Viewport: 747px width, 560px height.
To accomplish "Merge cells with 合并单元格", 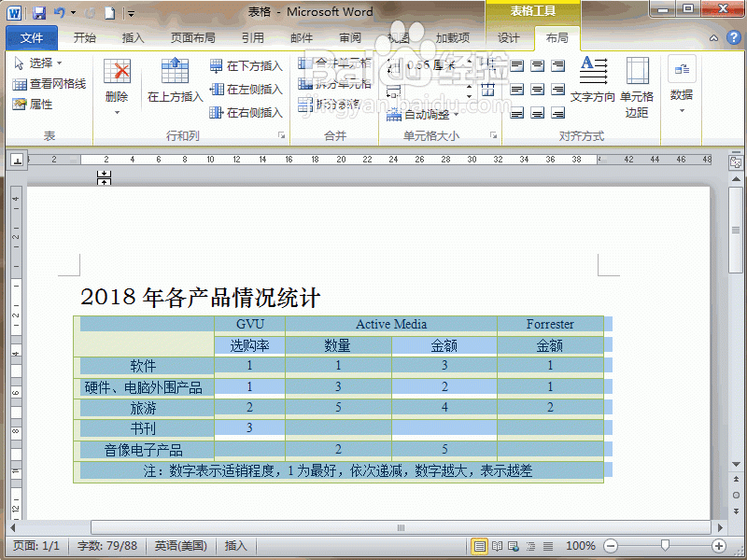I will point(334,62).
